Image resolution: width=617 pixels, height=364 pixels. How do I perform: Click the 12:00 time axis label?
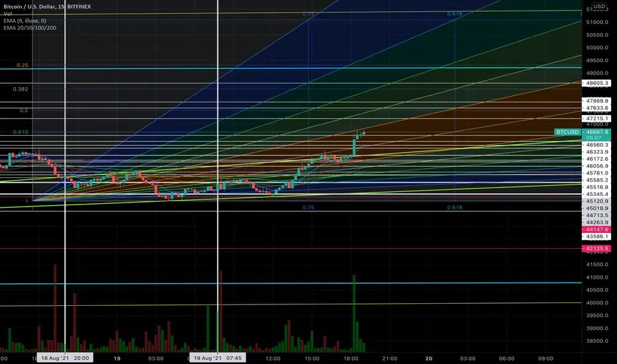click(273, 359)
